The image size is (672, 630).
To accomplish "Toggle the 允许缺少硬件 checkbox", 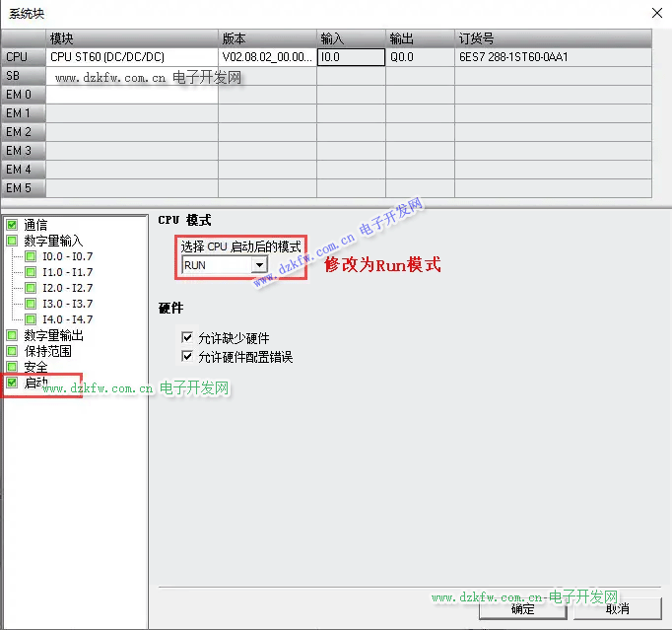I will [x=188, y=338].
